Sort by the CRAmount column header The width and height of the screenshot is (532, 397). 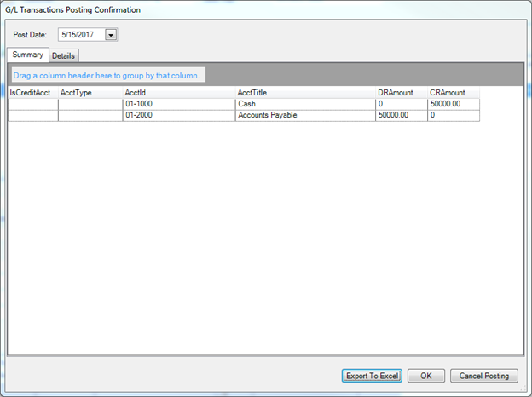point(454,93)
